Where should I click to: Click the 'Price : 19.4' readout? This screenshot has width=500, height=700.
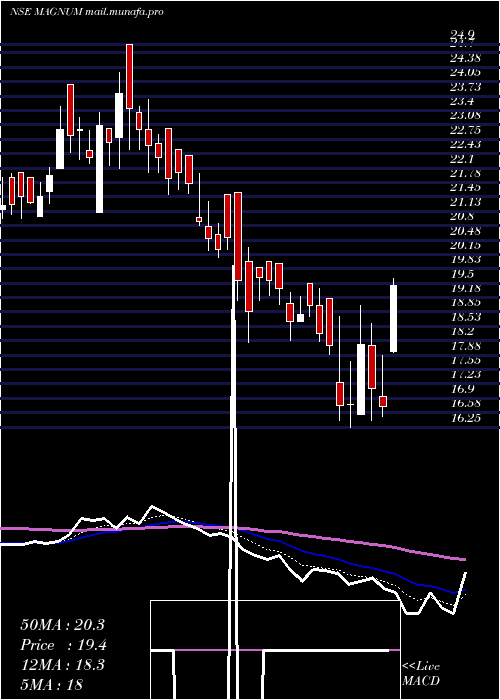[x=64, y=645]
